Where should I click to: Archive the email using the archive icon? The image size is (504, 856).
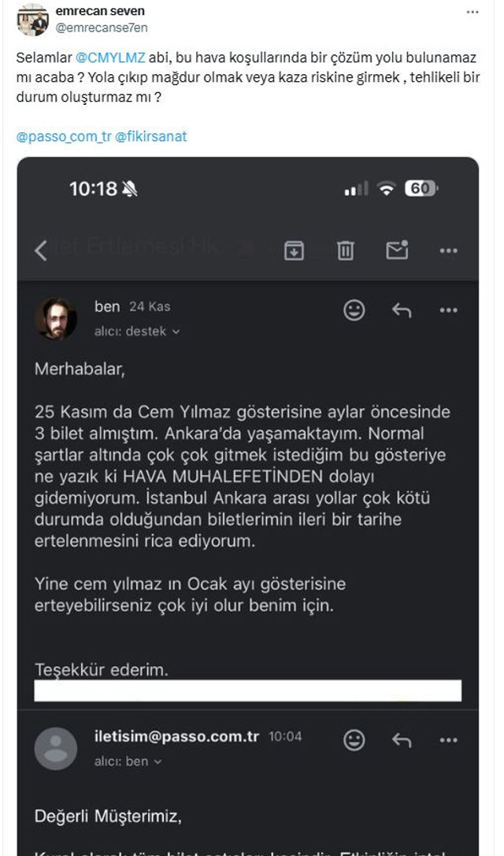[293, 250]
